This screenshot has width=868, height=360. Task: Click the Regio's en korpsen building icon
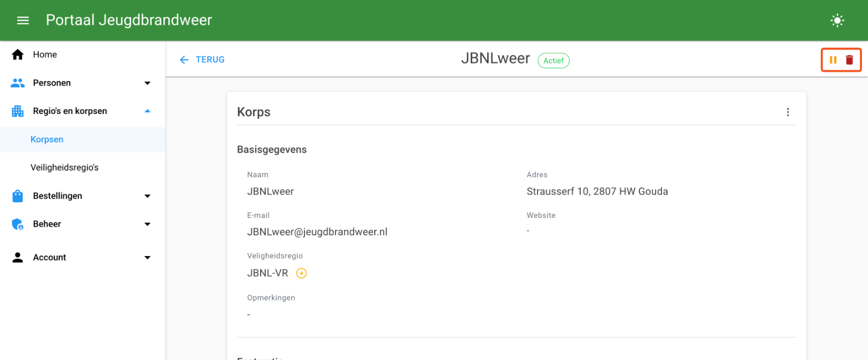click(x=18, y=111)
